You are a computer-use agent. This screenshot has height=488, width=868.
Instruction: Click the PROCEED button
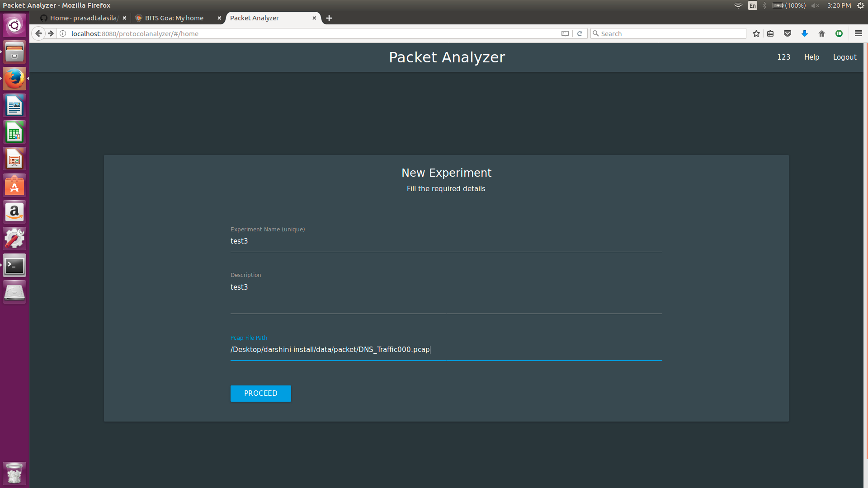point(260,393)
